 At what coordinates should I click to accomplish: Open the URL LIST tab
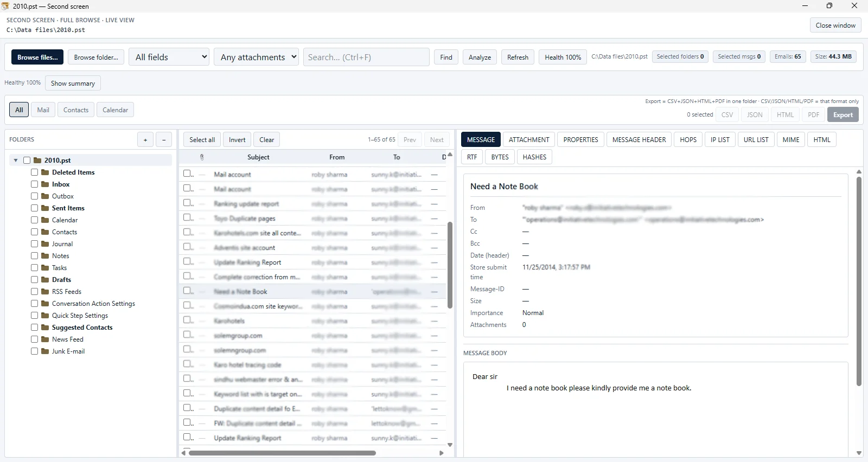coord(756,140)
